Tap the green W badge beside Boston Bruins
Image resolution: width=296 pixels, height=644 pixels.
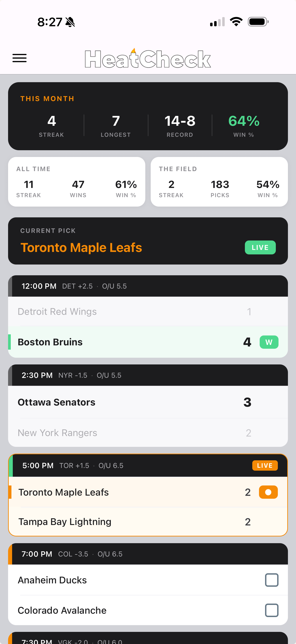269,342
